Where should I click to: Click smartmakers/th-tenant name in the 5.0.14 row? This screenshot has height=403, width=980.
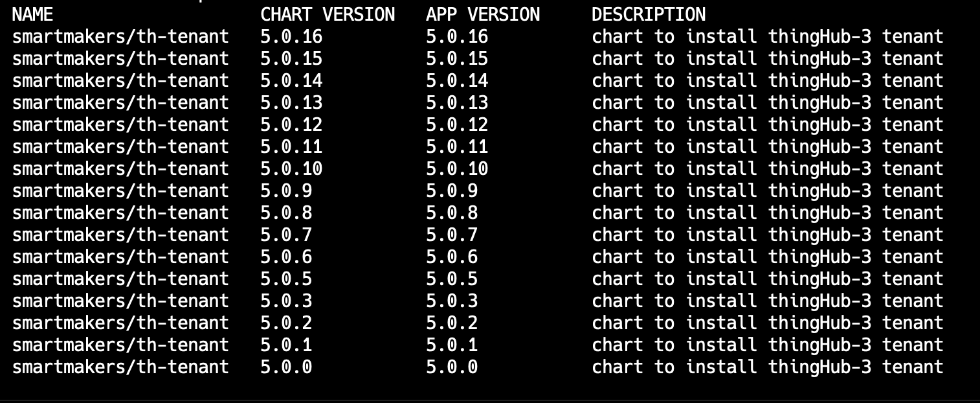pos(120,81)
